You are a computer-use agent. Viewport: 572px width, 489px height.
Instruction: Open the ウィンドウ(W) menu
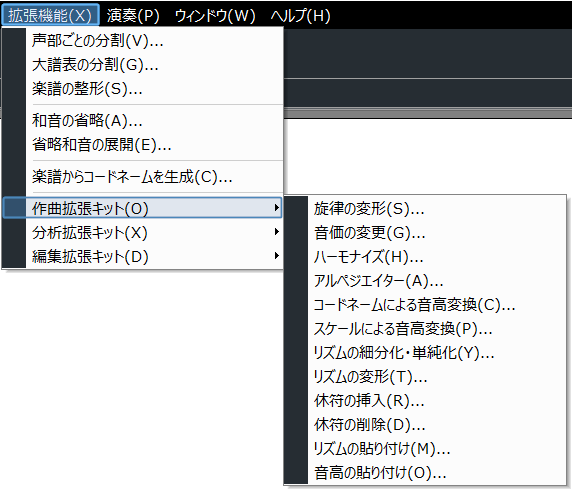pyautogui.click(x=215, y=15)
